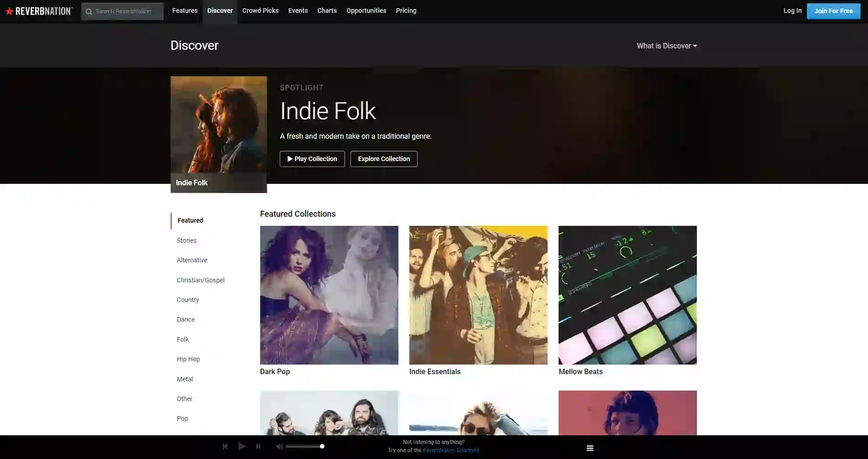Open Opportunities in navigation
868x459 pixels.
[366, 10]
